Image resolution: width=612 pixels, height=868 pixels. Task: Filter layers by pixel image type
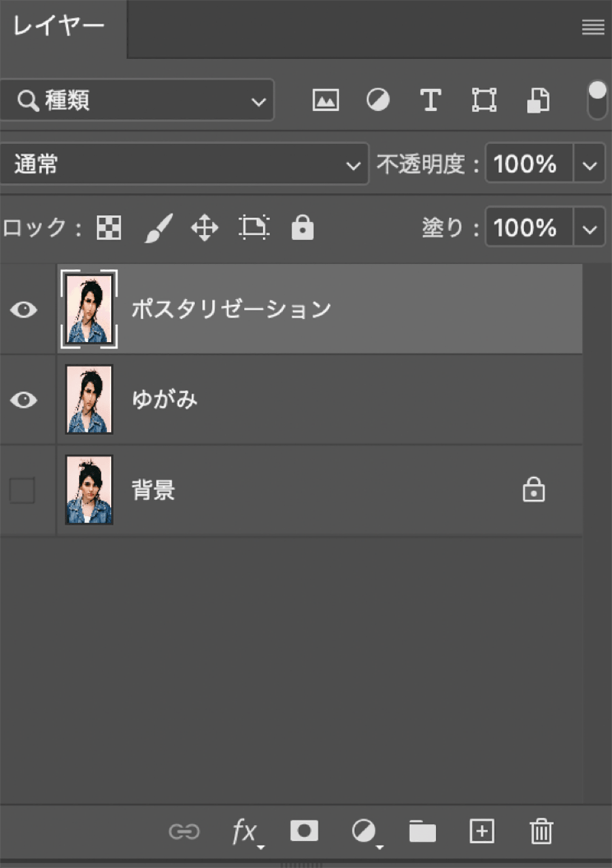326,101
